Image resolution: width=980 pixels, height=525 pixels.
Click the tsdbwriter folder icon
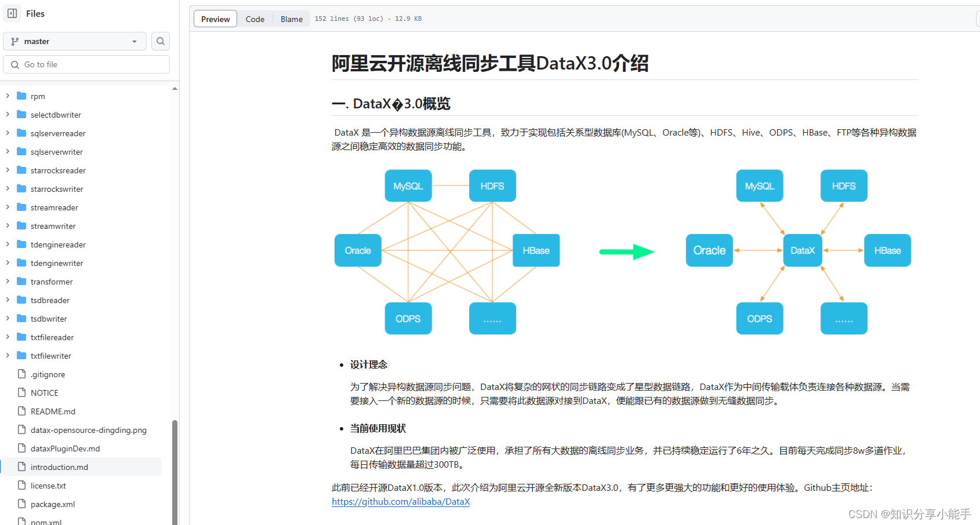(22, 318)
